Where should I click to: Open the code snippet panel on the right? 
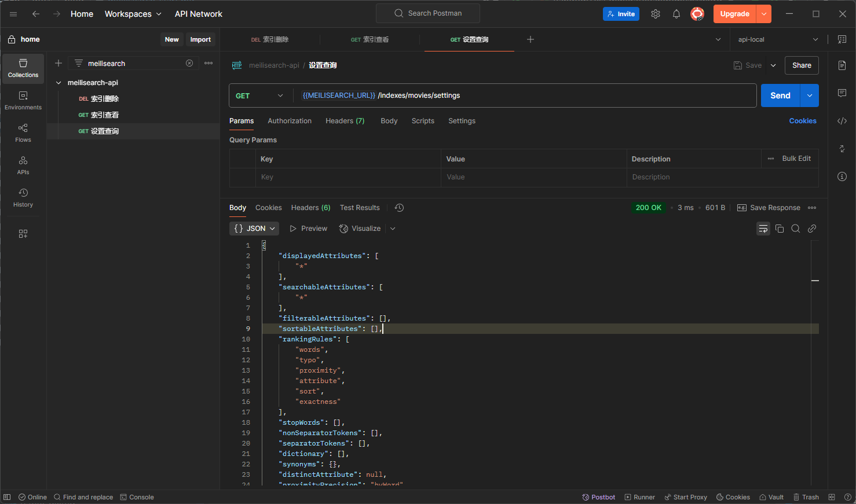tap(842, 120)
